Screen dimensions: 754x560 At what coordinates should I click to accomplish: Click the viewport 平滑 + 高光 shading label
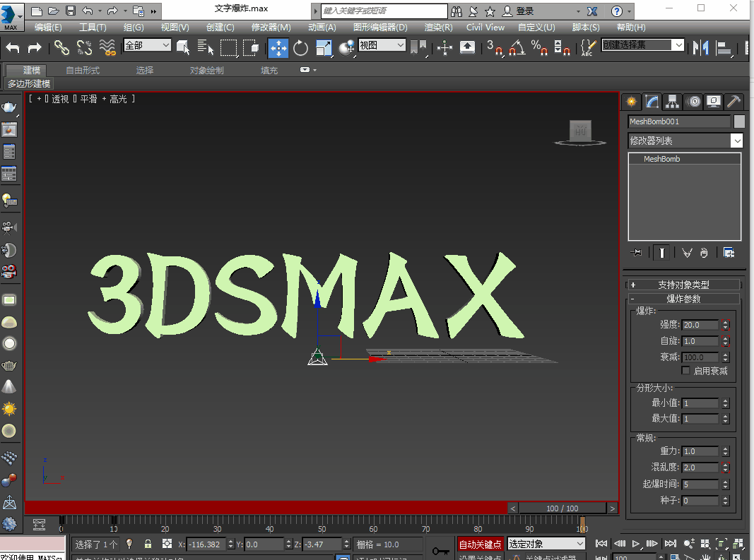tap(103, 99)
